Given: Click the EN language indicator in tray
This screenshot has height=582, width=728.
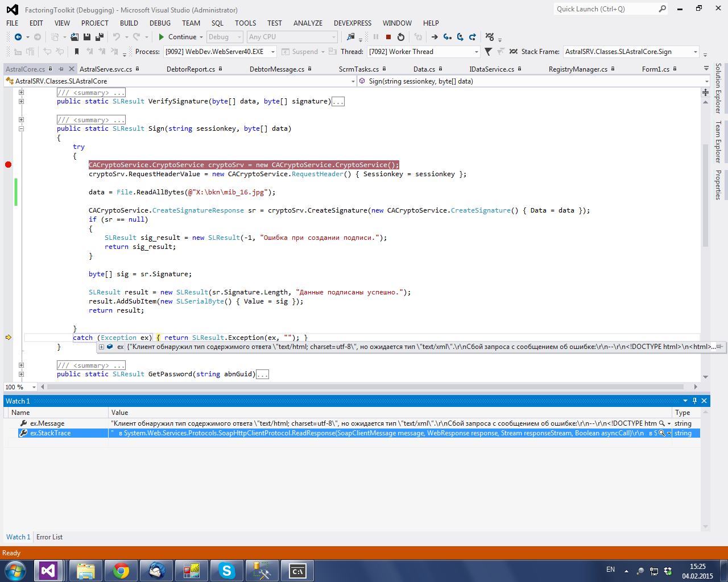Looking at the screenshot, I should [x=610, y=569].
